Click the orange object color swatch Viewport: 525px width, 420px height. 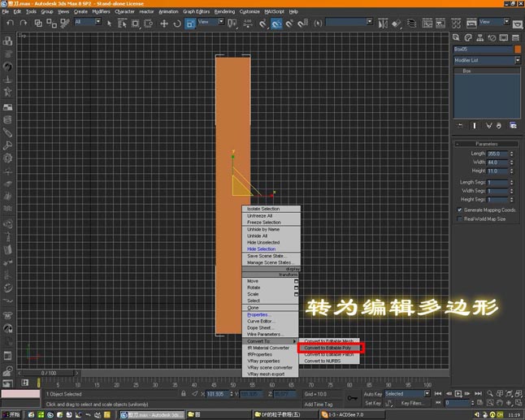coord(518,50)
